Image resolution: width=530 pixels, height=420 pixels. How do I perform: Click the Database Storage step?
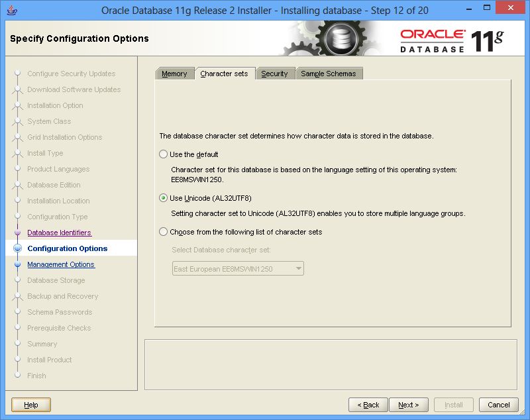point(56,280)
